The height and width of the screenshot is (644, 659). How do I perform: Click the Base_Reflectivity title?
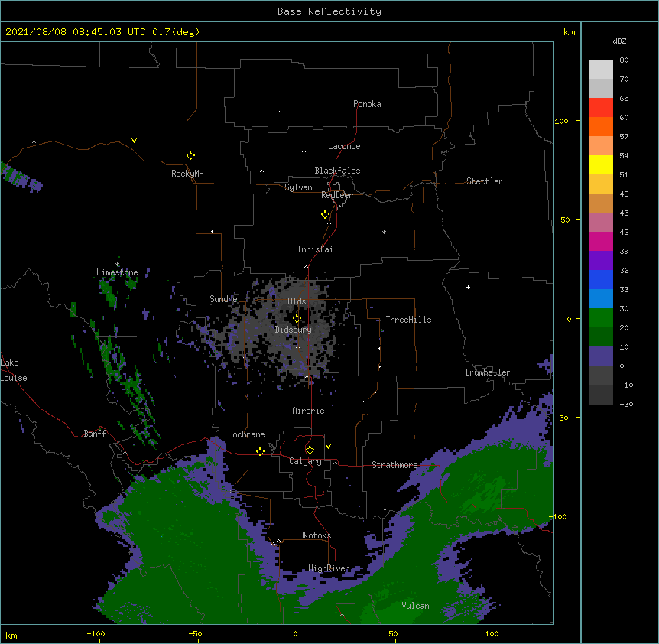(x=329, y=11)
